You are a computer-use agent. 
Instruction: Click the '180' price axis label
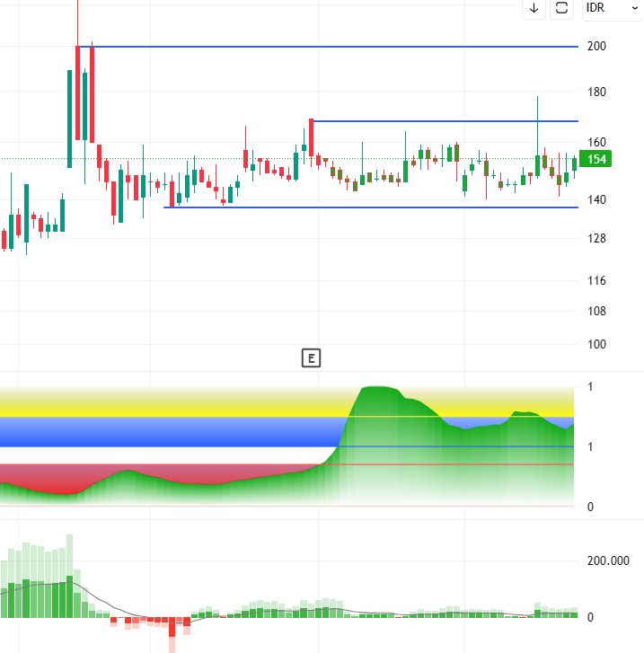click(596, 92)
